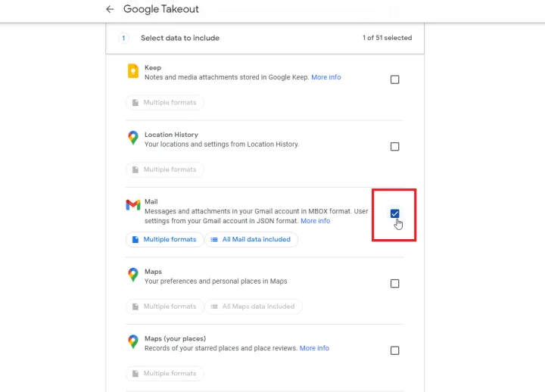
Task: Uncheck the Mail checkbox
Action: click(394, 213)
